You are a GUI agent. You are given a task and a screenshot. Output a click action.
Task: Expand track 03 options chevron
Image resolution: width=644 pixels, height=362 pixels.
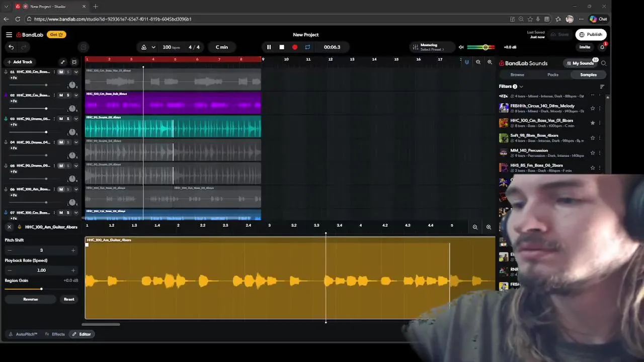pyautogui.click(x=76, y=119)
